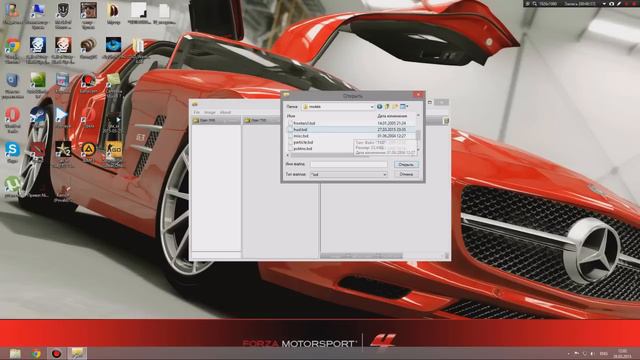Open the Computer desktop shortcut with monitor
The width and height of the screenshot is (640, 360).
38,10
